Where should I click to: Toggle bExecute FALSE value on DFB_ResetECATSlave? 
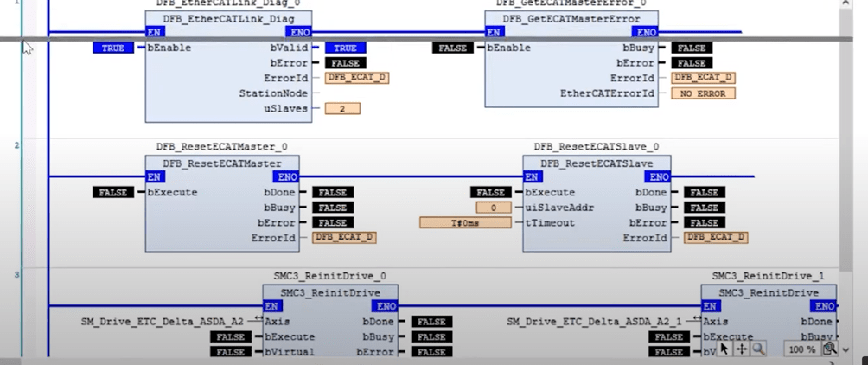click(490, 193)
